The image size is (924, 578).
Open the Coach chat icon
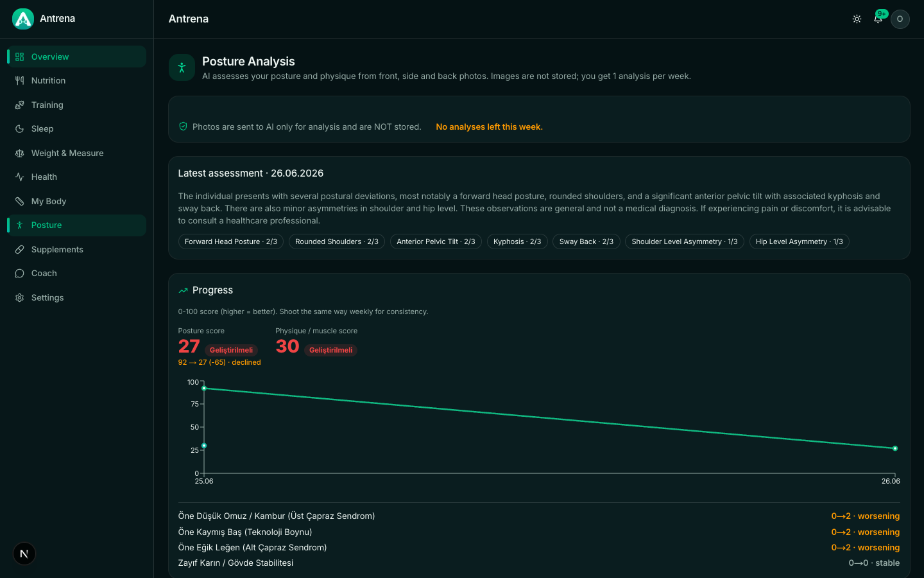tap(20, 274)
